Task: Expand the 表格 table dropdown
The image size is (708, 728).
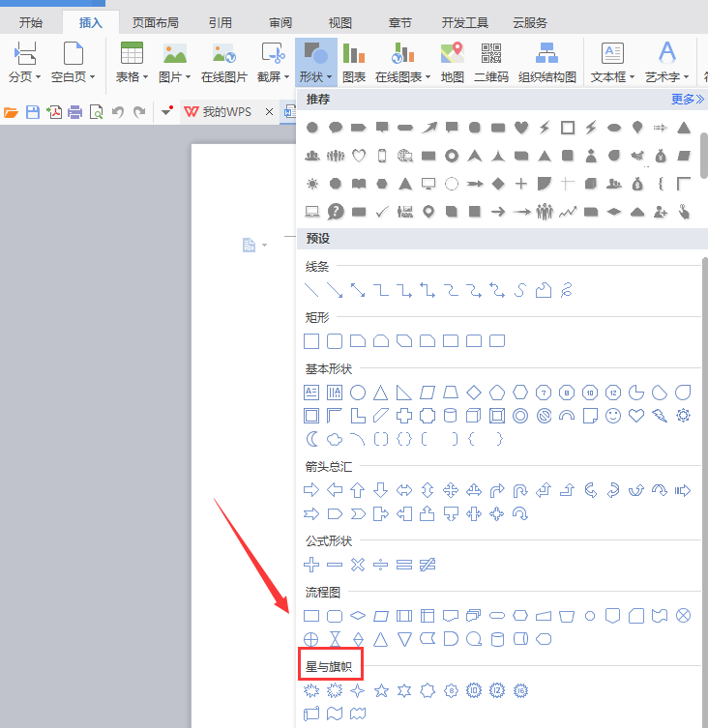Action: click(146, 77)
